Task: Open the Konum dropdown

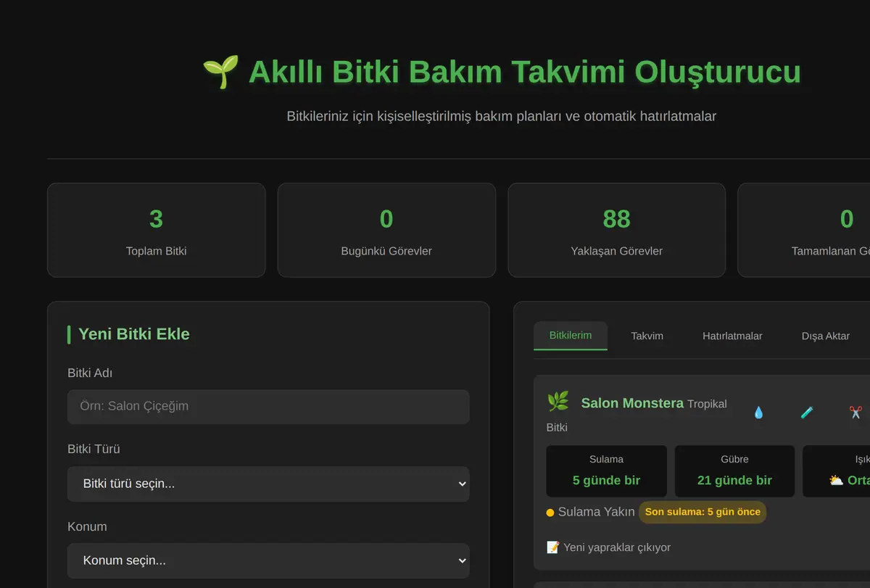Action: 268,561
